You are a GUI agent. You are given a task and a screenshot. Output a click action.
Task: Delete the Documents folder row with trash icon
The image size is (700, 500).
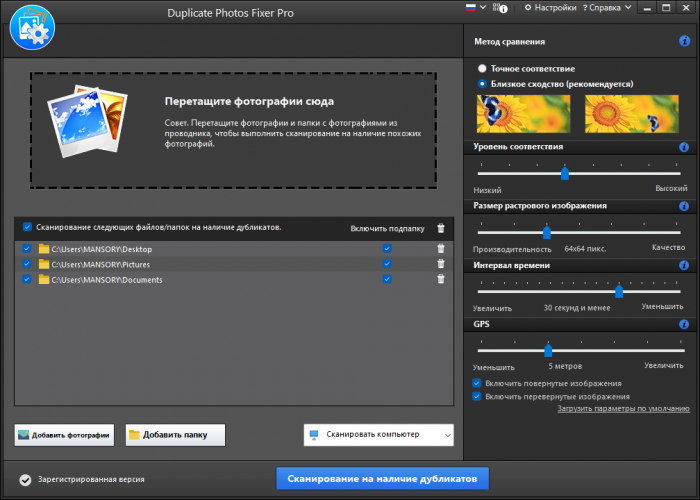pyautogui.click(x=441, y=279)
